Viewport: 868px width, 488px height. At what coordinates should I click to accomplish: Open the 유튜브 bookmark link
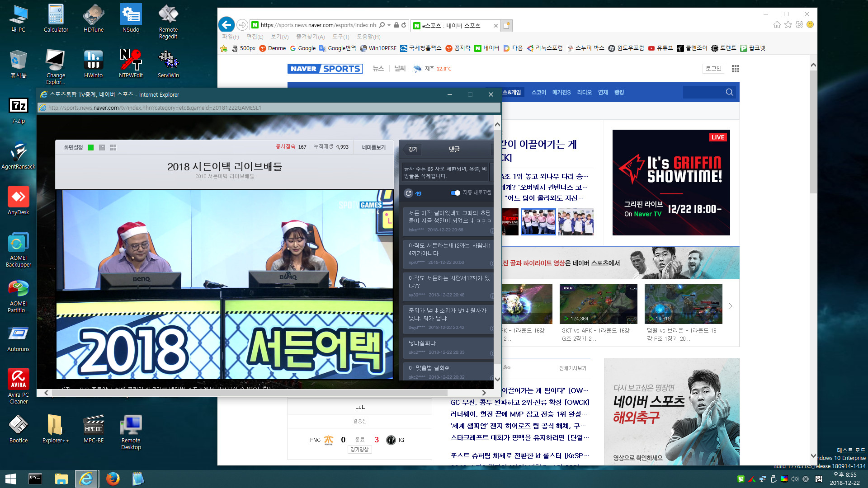coord(660,48)
